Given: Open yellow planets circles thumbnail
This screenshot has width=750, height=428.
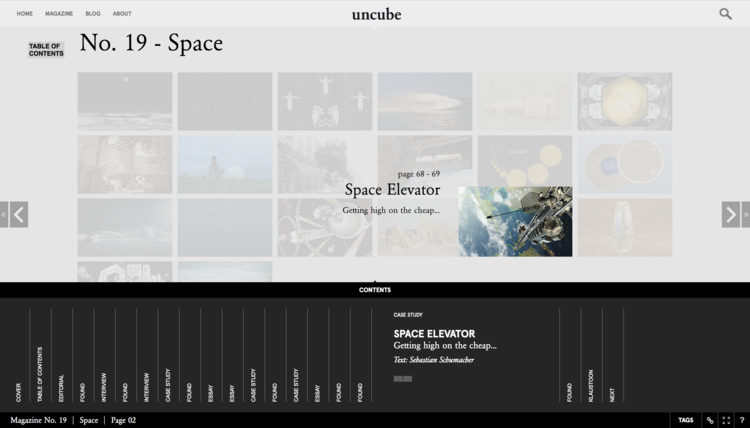Looking at the screenshot, I should [x=525, y=161].
